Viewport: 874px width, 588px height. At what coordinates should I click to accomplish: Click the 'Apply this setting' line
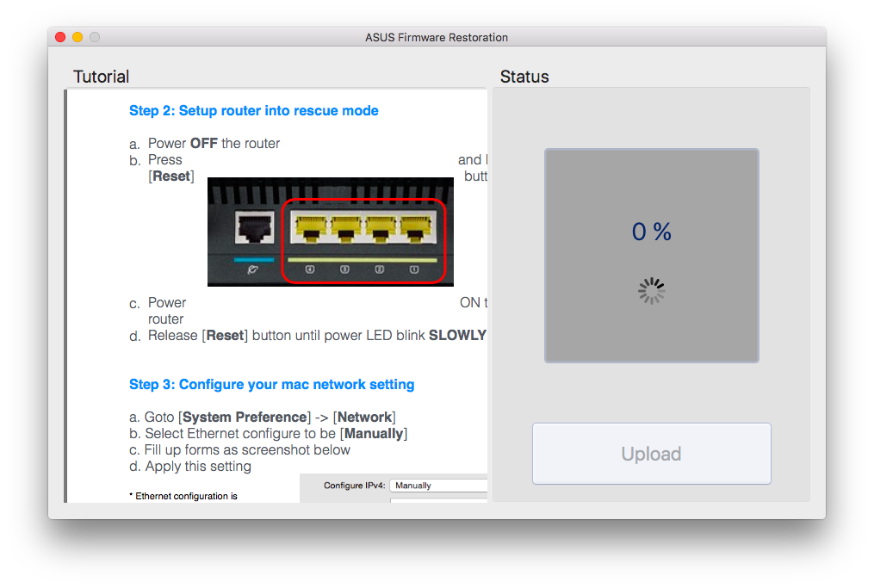tap(190, 467)
